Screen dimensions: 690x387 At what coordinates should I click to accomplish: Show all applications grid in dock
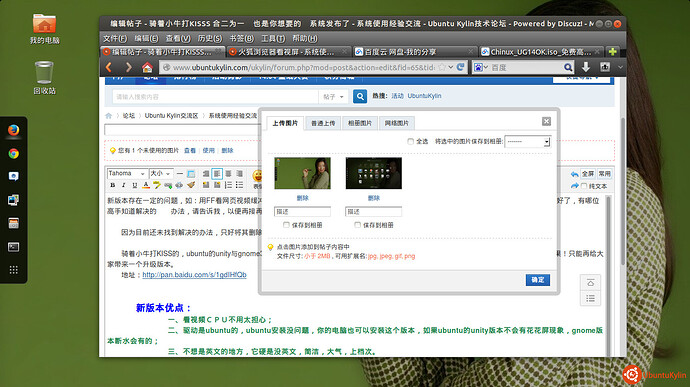[14, 270]
